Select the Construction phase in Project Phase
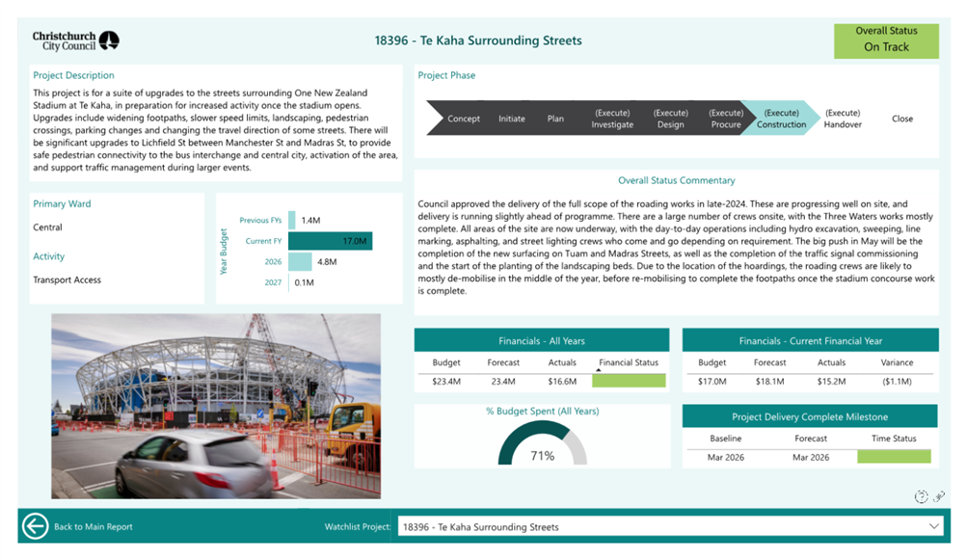 (x=781, y=119)
